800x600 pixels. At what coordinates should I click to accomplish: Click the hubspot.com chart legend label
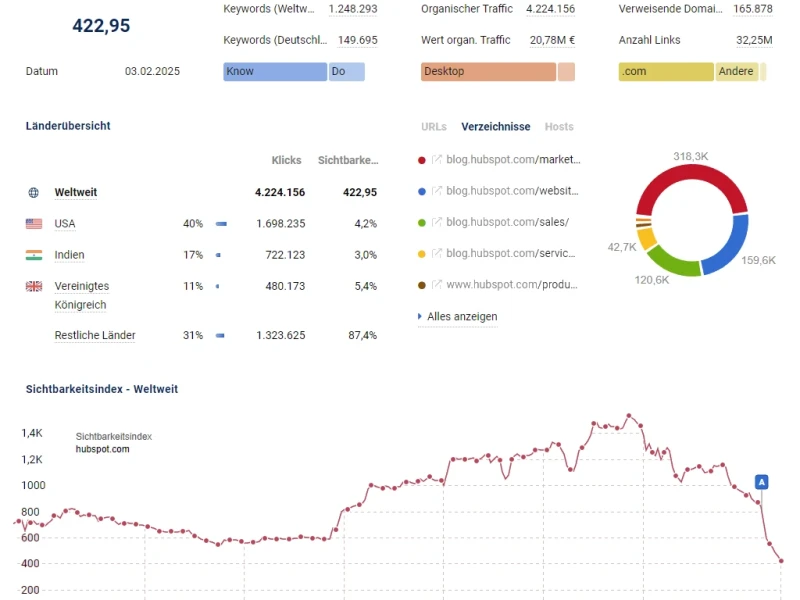(103, 449)
